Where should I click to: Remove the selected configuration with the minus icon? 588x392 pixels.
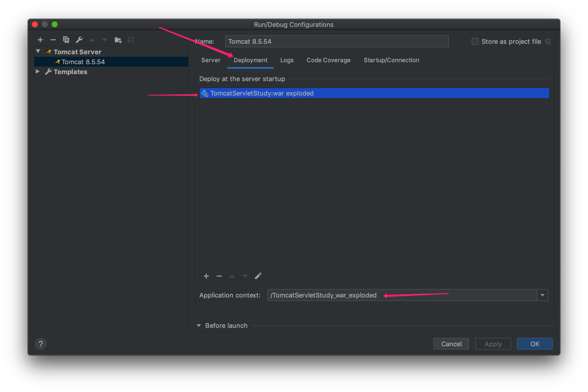tap(53, 40)
